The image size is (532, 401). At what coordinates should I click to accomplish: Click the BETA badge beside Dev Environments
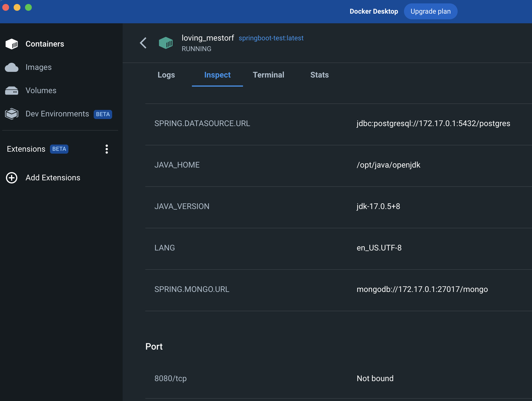103,114
